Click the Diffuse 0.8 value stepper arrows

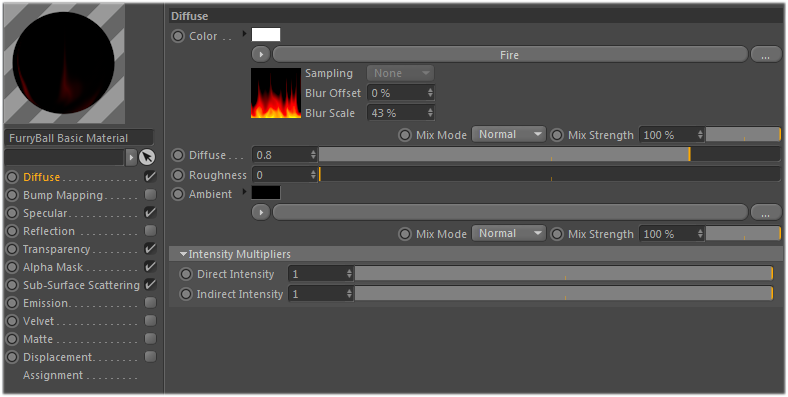tap(313, 155)
